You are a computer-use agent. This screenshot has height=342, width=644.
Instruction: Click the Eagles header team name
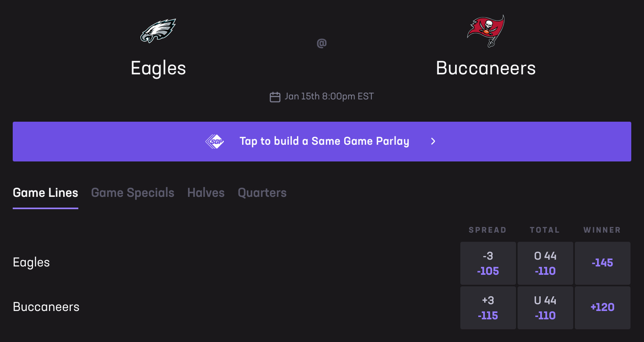pos(158,68)
